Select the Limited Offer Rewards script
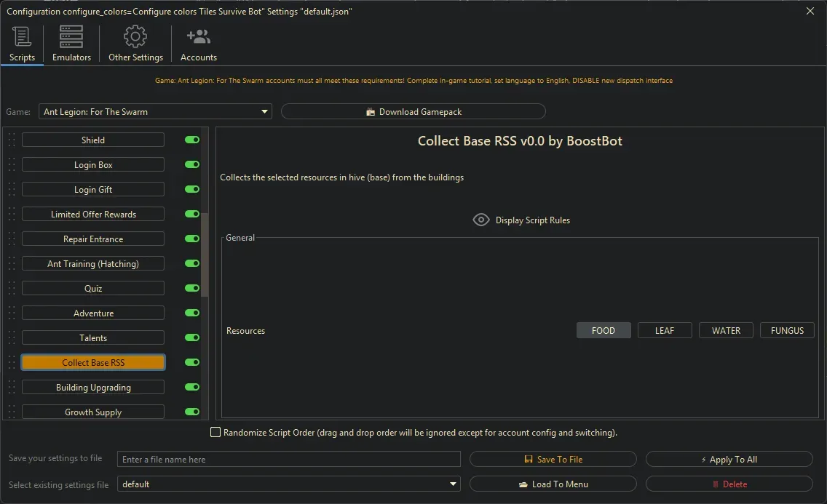 pos(93,215)
